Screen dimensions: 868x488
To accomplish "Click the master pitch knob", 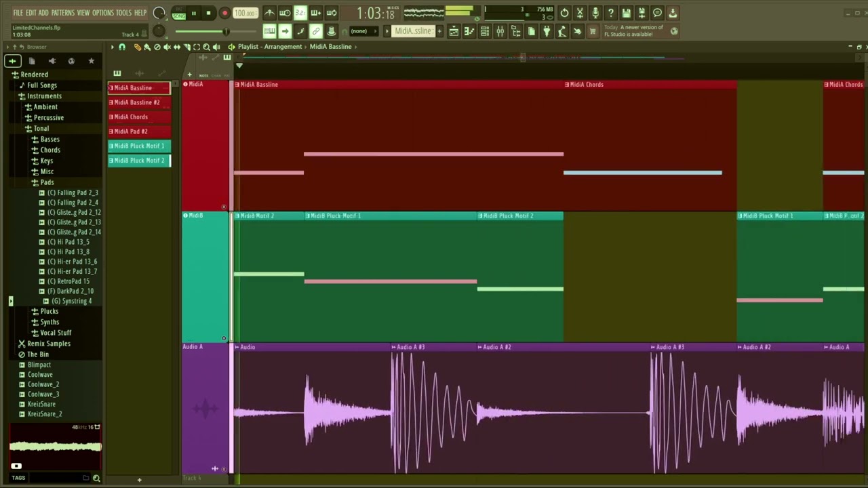I will (x=159, y=31).
